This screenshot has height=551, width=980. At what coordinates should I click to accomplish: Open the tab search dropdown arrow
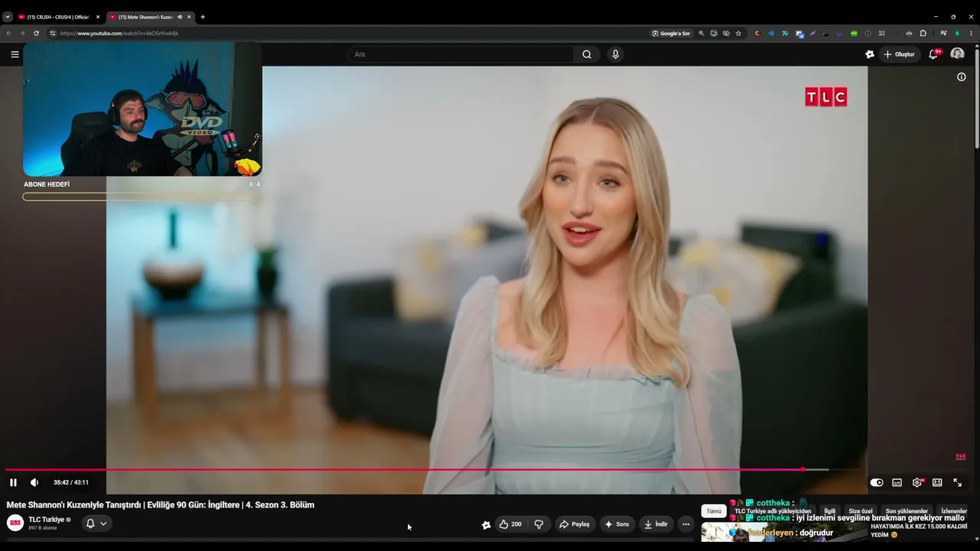click(8, 17)
